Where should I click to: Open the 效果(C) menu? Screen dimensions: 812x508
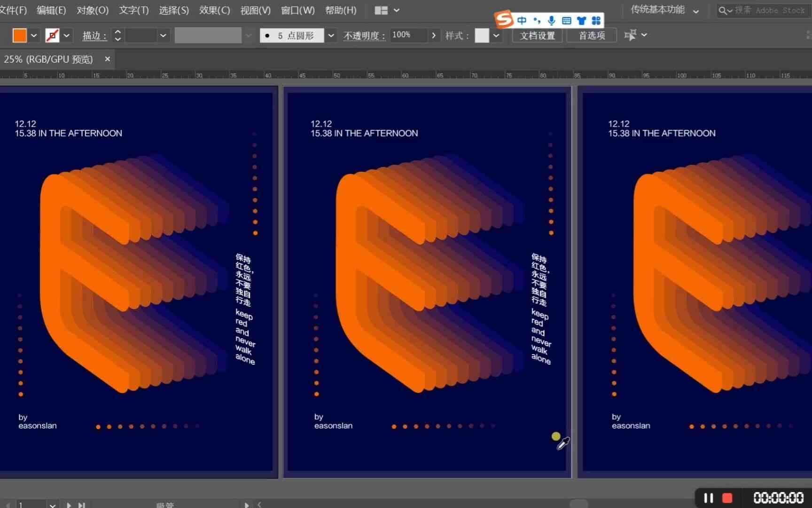(x=214, y=10)
